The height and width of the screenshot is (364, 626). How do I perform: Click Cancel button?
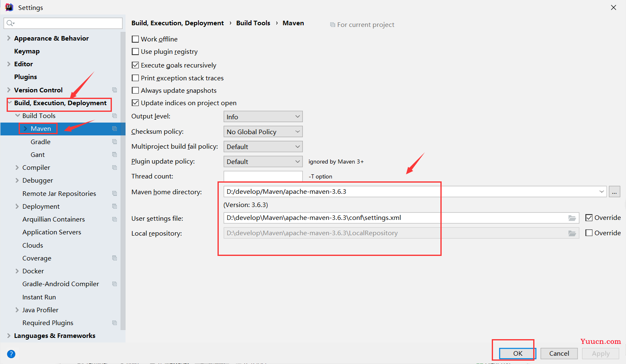559,353
